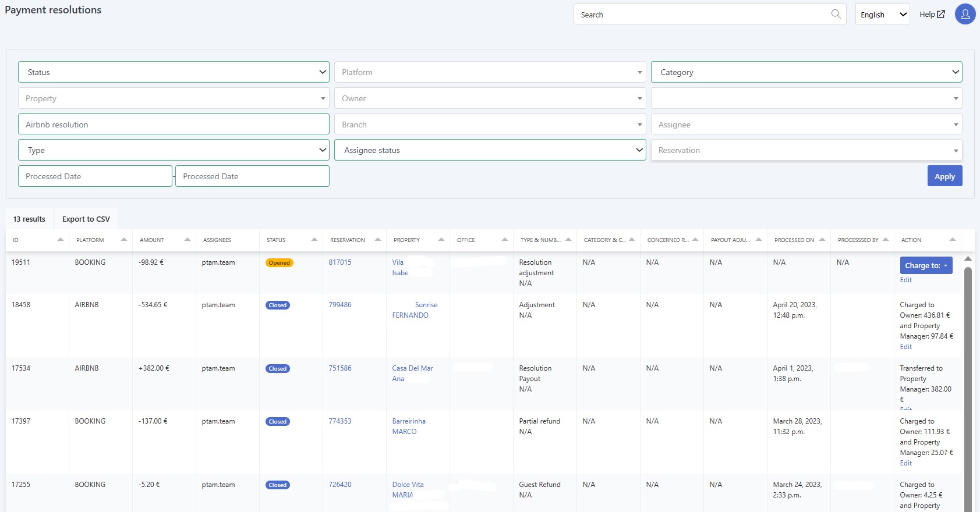Open the Charge to dropdown button
Image resolution: width=980 pixels, height=512 pixels.
pyautogui.click(x=926, y=265)
